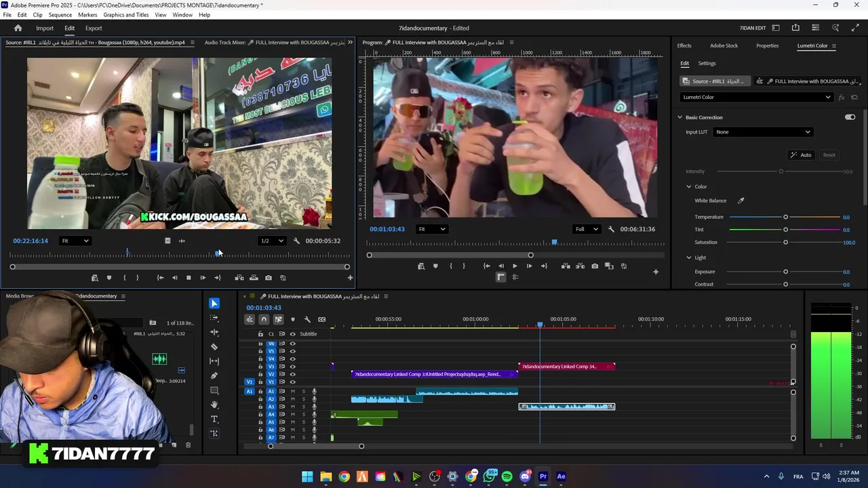868x488 pixels.
Task: Open Program monitor Fit zoom dropdown
Action: [431, 229]
